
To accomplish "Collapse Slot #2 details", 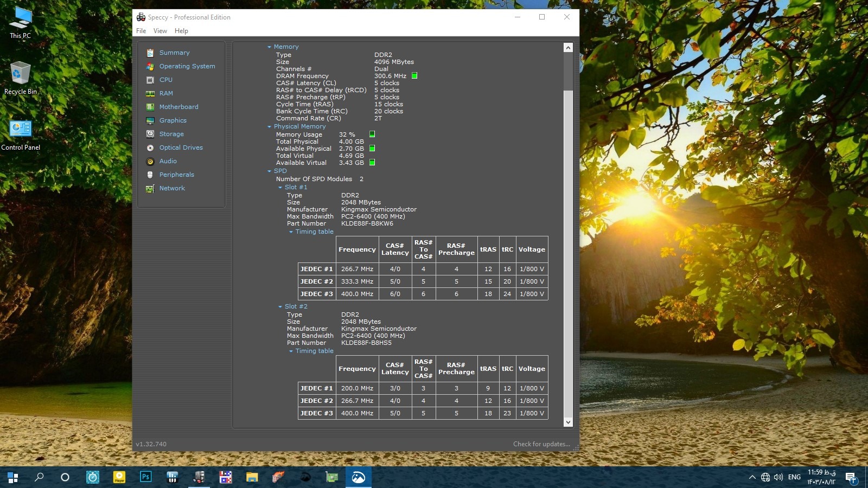I will (x=280, y=307).
